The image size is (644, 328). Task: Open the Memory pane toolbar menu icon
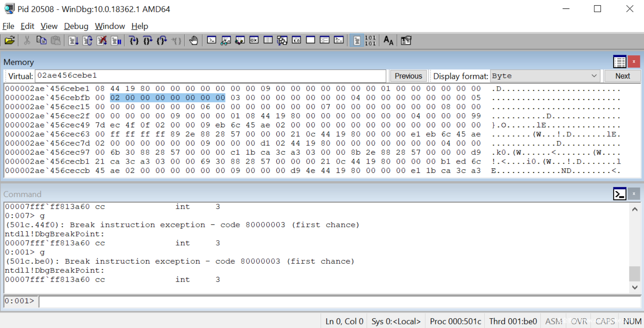coord(620,62)
